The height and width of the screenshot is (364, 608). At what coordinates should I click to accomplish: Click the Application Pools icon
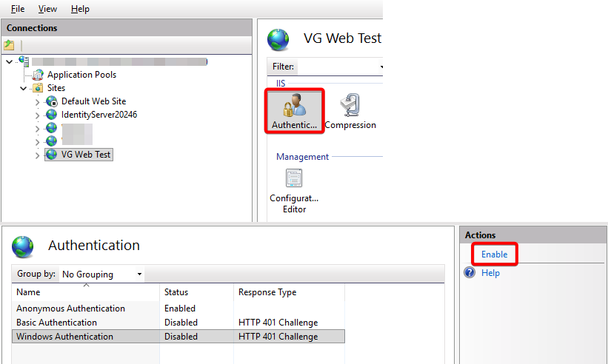38,75
